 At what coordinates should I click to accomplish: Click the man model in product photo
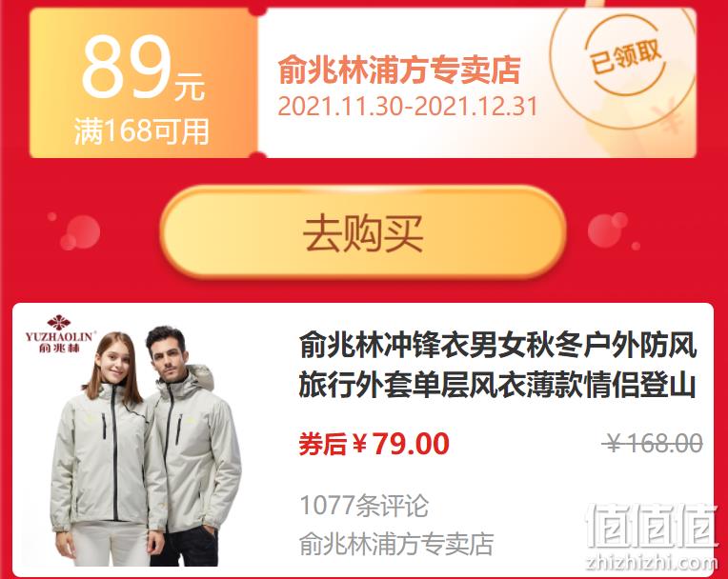192,446
